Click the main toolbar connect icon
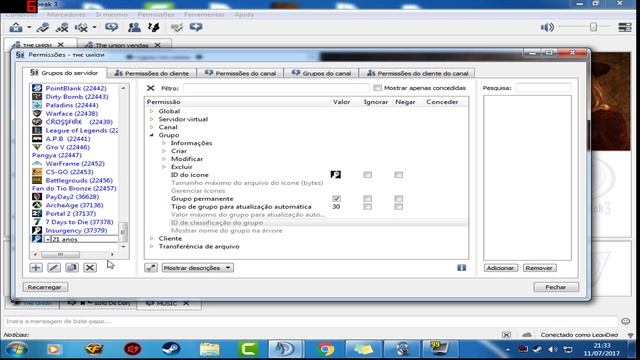Image resolution: width=640 pixels, height=360 pixels. (42, 28)
